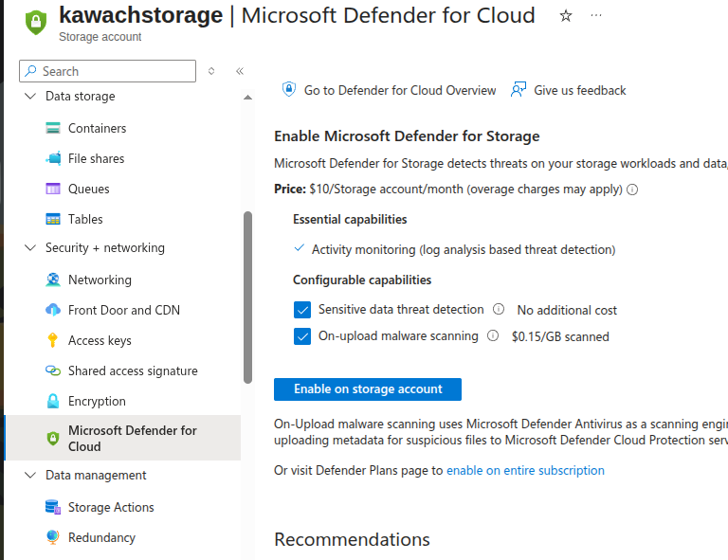Screen dimensions: 728x560
Task: Click the info icon next to price
Action: tap(632, 190)
